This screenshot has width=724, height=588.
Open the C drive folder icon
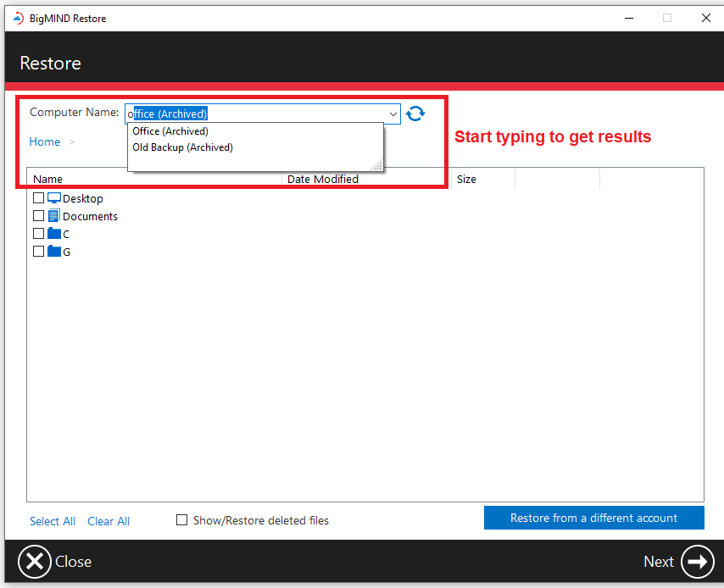click(x=55, y=233)
